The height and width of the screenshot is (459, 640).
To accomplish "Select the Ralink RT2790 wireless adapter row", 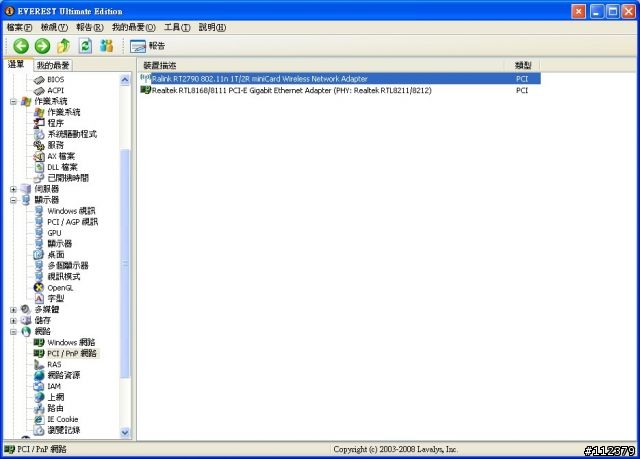I will 340,79.
